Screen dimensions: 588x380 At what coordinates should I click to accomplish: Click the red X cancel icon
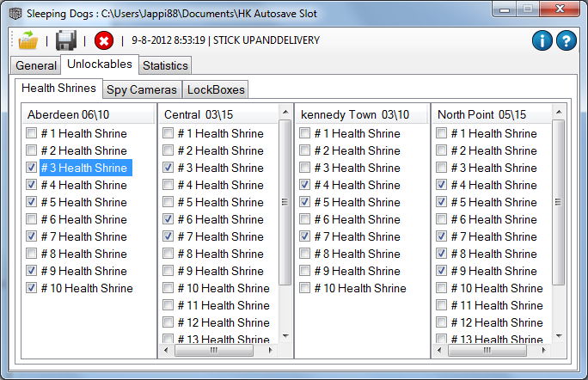[x=104, y=40]
